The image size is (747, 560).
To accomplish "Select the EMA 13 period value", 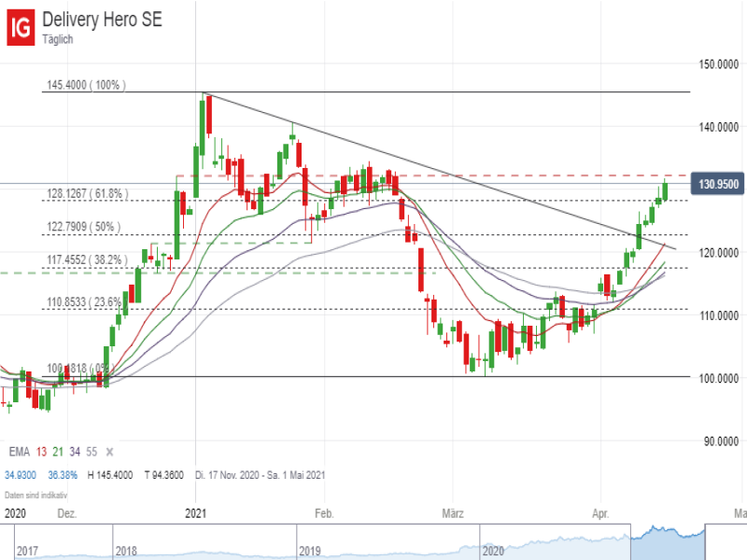I will (41, 452).
